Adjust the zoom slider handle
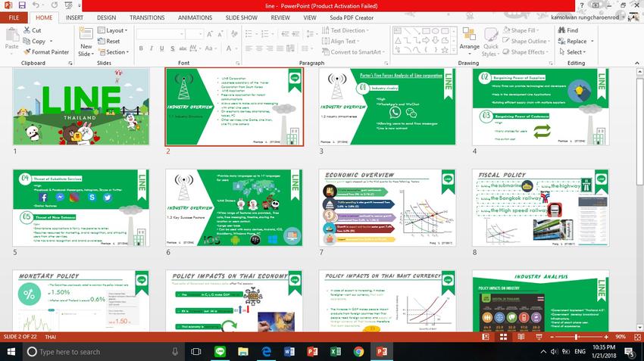 click(577, 337)
